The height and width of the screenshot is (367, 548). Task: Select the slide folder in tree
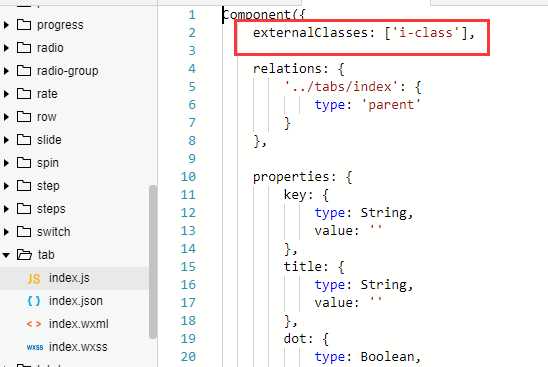(x=49, y=140)
